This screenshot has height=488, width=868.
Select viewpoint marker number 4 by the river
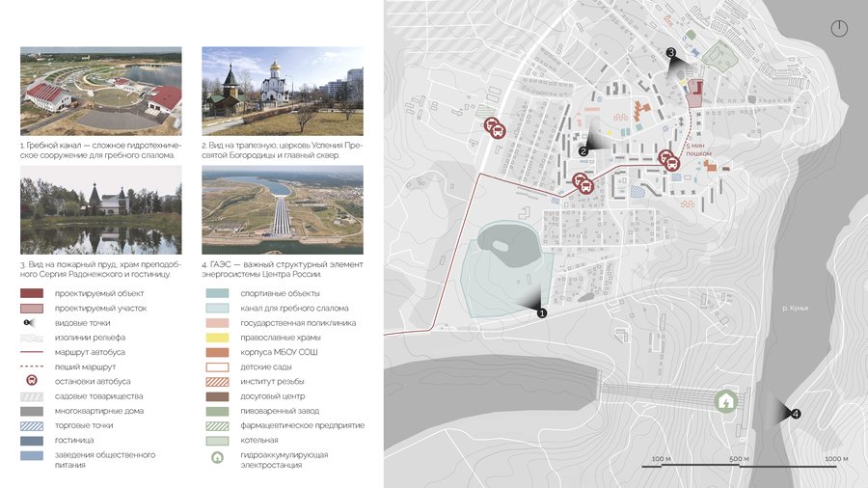(796, 414)
